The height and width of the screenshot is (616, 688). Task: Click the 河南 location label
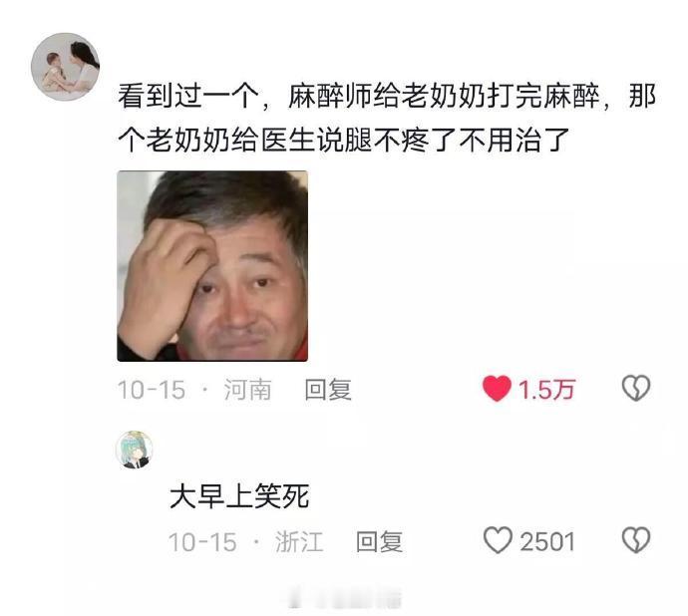click(x=248, y=390)
